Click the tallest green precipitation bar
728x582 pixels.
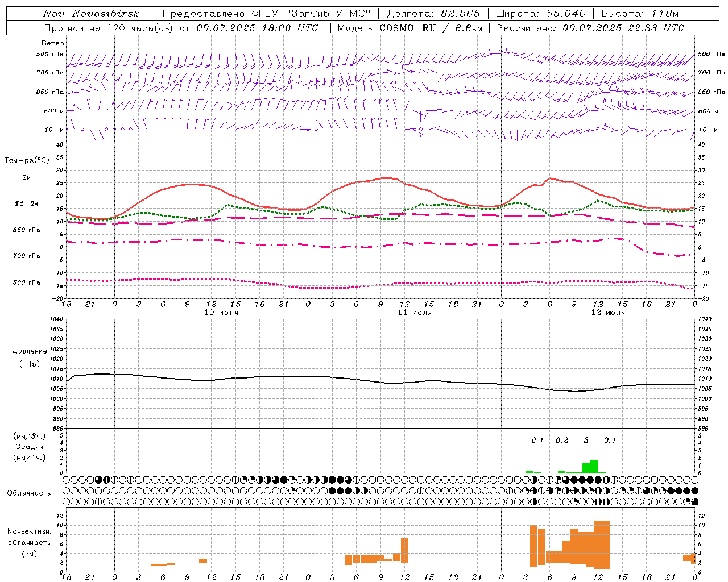pyautogui.click(x=594, y=466)
